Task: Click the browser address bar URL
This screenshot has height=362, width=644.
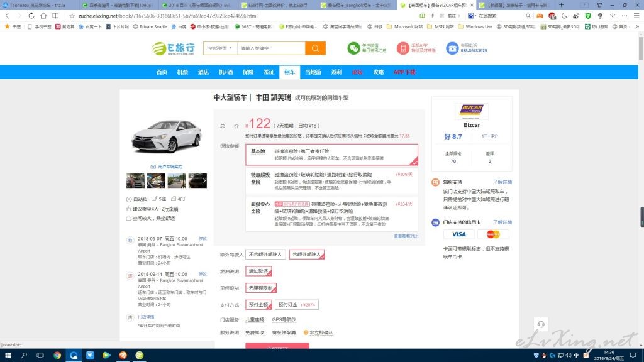Action: click(x=167, y=16)
